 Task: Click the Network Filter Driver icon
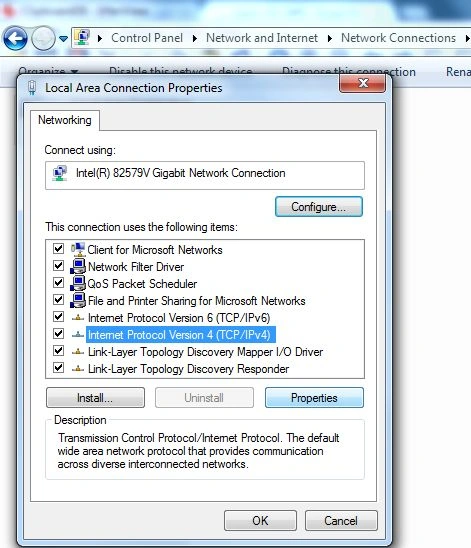[x=78, y=266]
